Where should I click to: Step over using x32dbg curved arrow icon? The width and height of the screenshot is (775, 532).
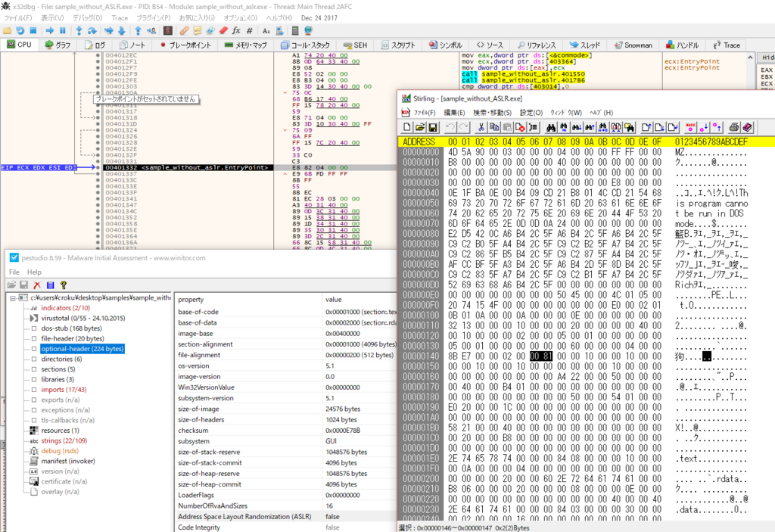[92, 31]
